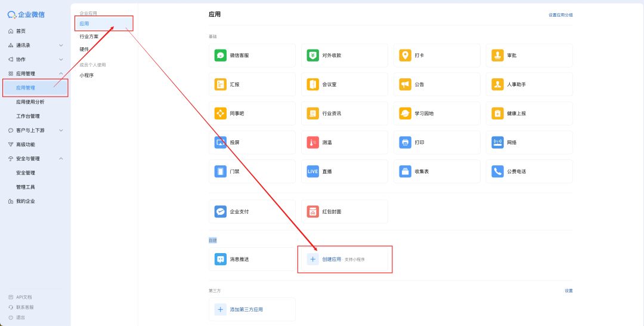Screen dimensions: 644x326
Task: Open the 企业支付 payment icon
Action: point(221,211)
